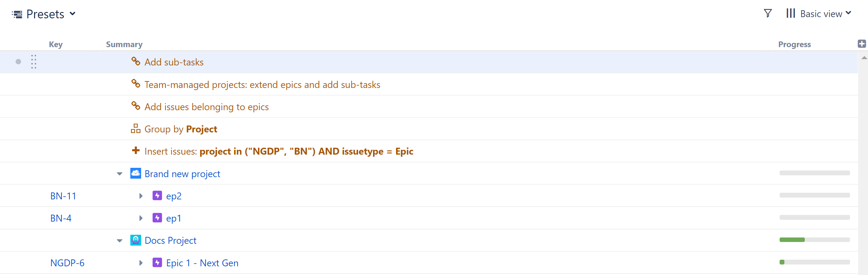Click the ep2 epic type icon

pyautogui.click(x=157, y=196)
